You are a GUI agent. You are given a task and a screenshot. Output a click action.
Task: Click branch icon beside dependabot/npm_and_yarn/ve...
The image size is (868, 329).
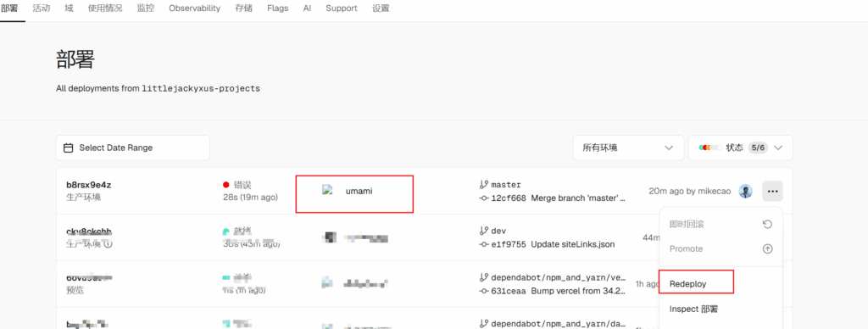tap(484, 277)
